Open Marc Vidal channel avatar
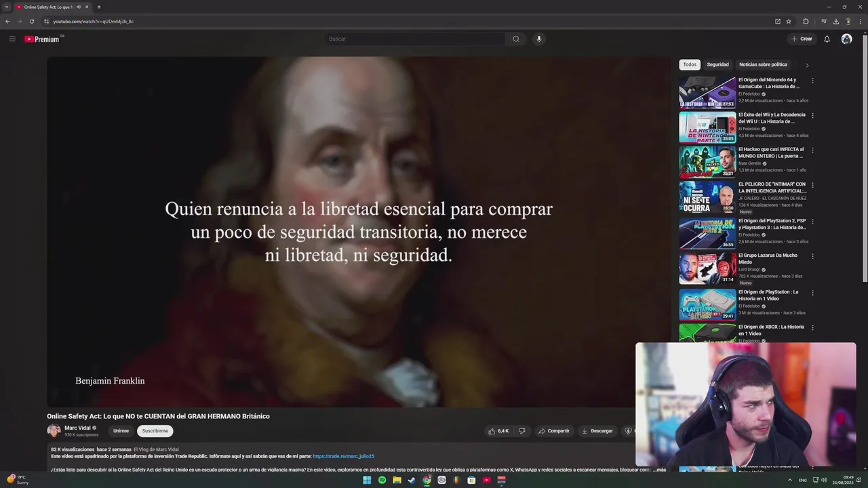 (54, 431)
